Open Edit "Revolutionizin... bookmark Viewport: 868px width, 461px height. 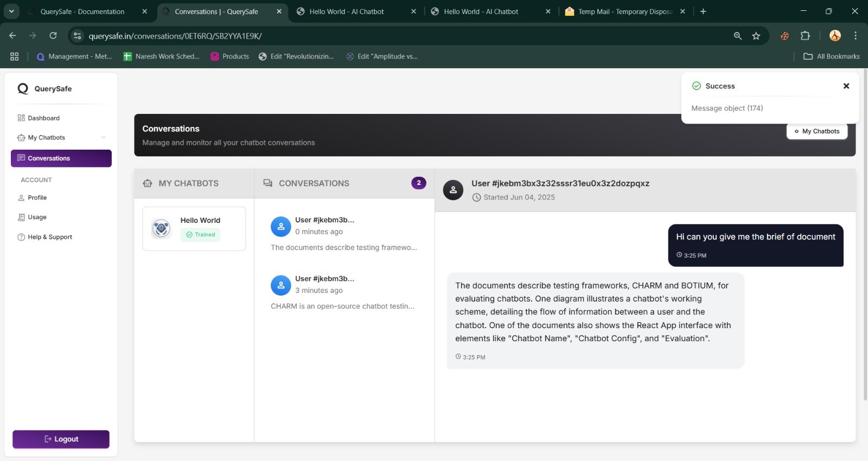coord(296,56)
